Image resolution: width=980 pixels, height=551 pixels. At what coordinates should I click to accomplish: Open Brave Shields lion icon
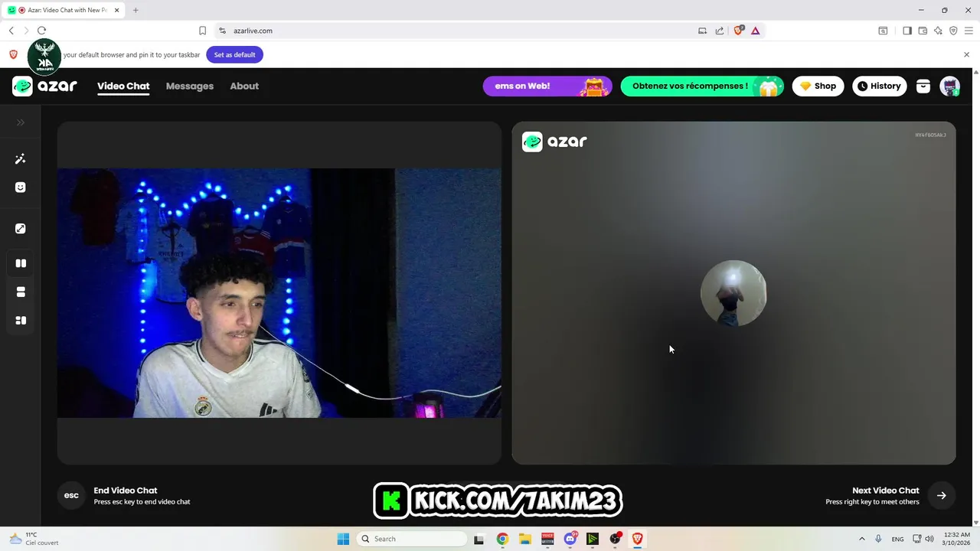tap(738, 31)
